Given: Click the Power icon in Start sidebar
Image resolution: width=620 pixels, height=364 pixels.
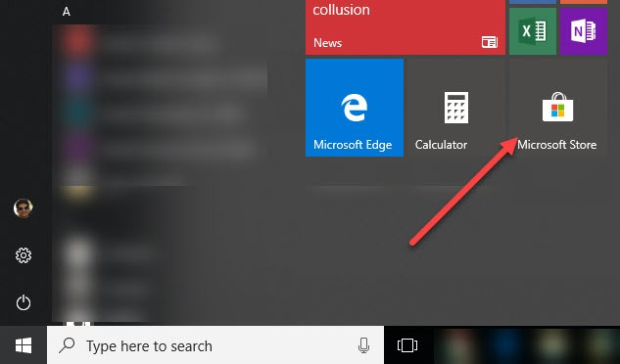Looking at the screenshot, I should 24,302.
